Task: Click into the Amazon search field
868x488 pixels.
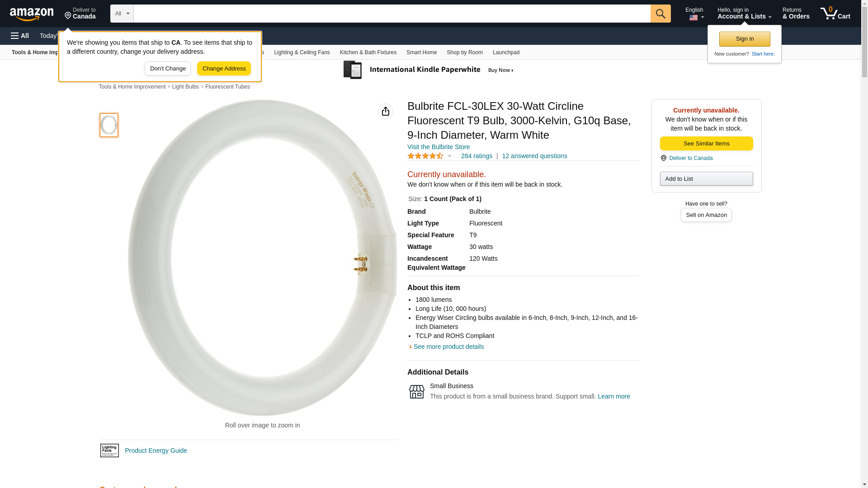Action: tap(392, 14)
